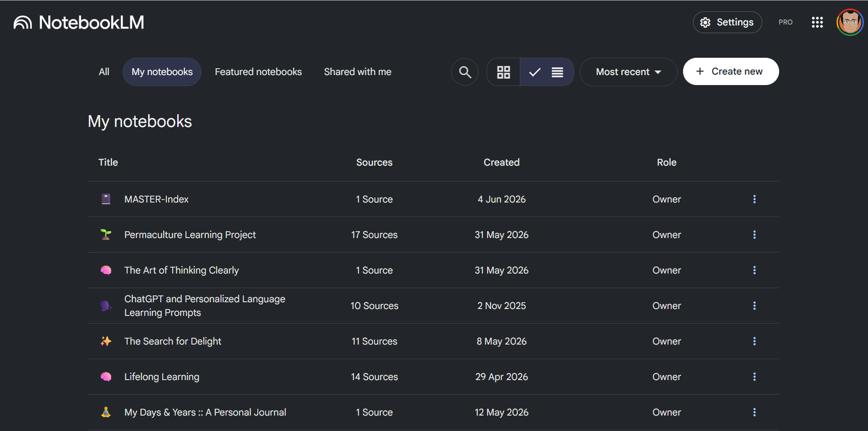Click the NotebookLM logo icon
868x431 pixels.
click(x=23, y=23)
